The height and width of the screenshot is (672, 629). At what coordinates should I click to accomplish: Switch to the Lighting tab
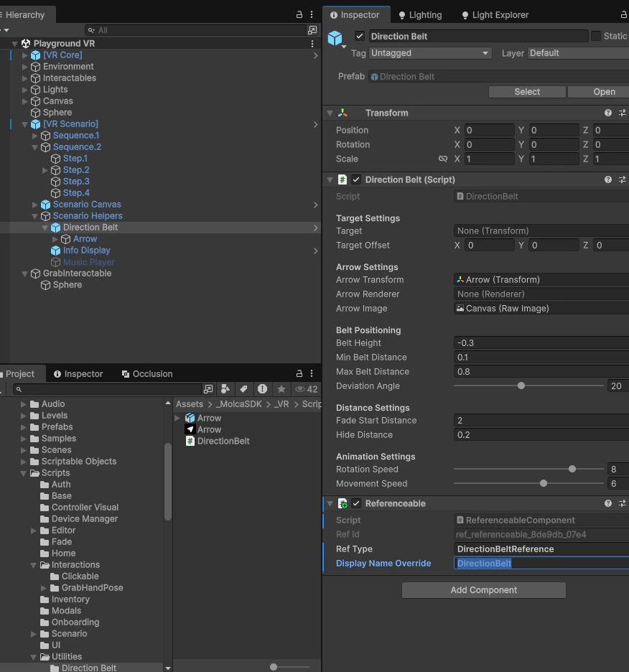click(x=420, y=15)
